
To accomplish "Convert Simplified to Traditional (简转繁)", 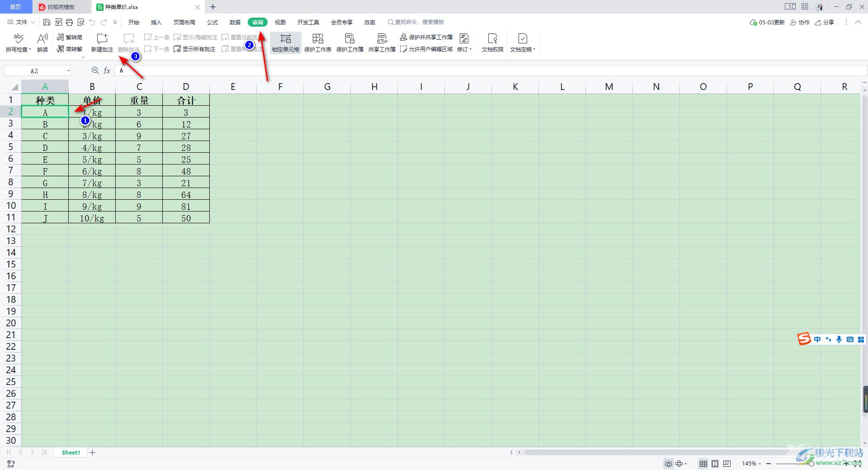I will pyautogui.click(x=70, y=49).
